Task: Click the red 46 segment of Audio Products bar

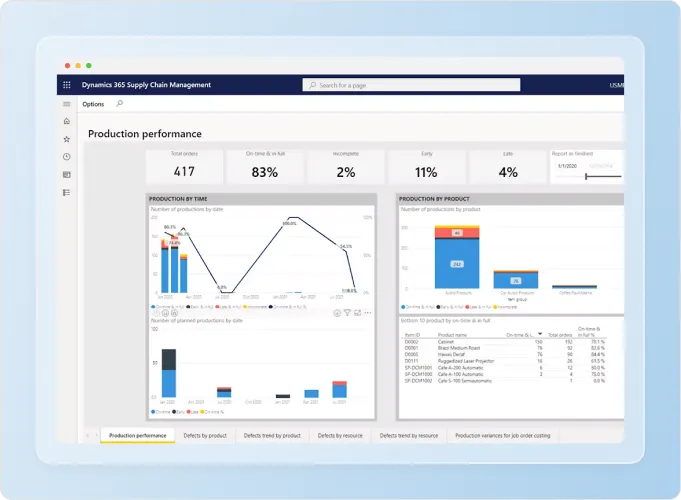Action: (457, 233)
